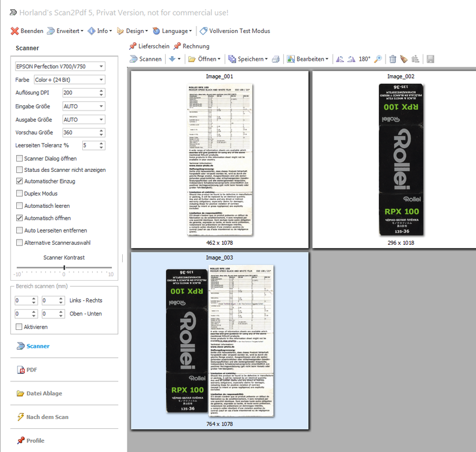Viewport: 476px width, 452px height.
Task: Click the Auflösung DPI input field
Action: (x=80, y=93)
